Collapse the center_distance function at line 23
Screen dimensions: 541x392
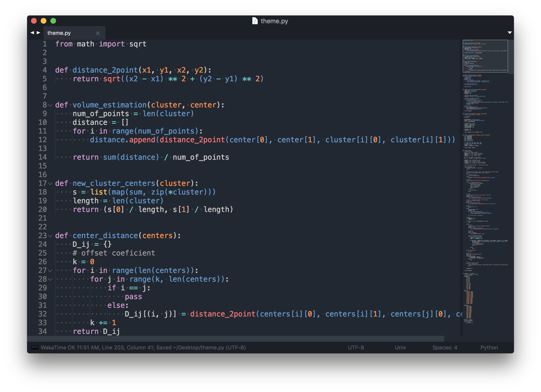click(50, 236)
